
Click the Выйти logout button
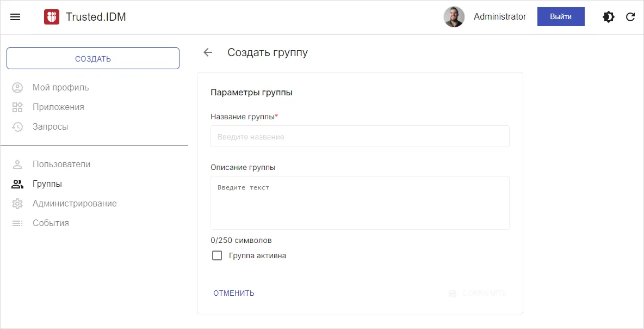click(561, 17)
